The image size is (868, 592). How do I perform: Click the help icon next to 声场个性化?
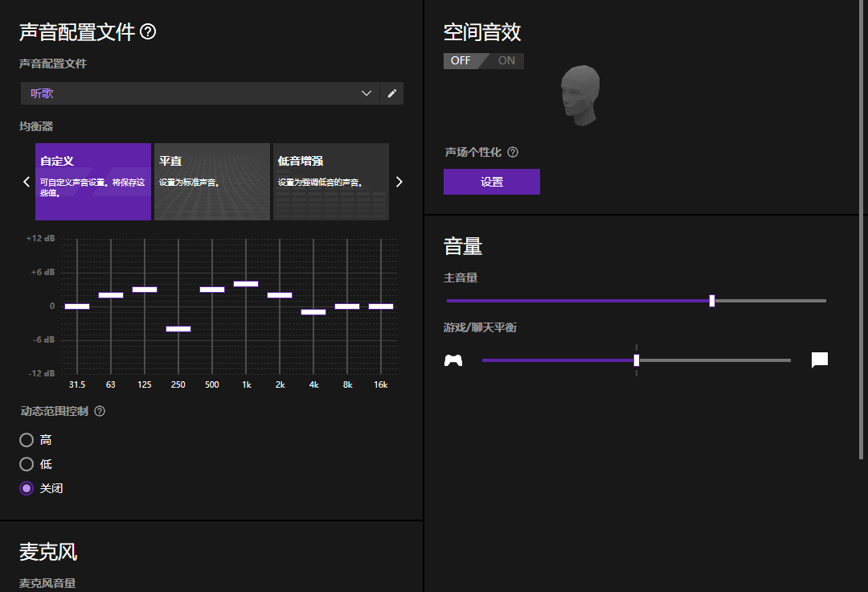point(513,152)
